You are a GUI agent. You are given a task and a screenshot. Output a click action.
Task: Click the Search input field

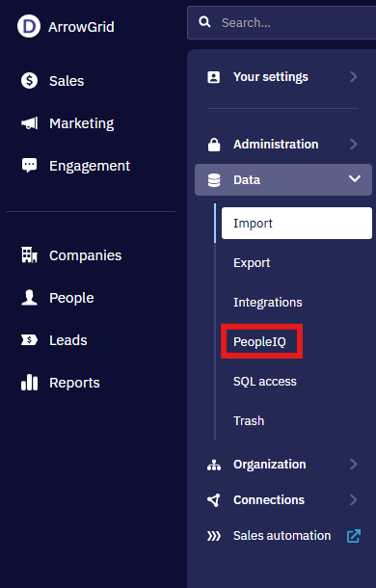282,22
